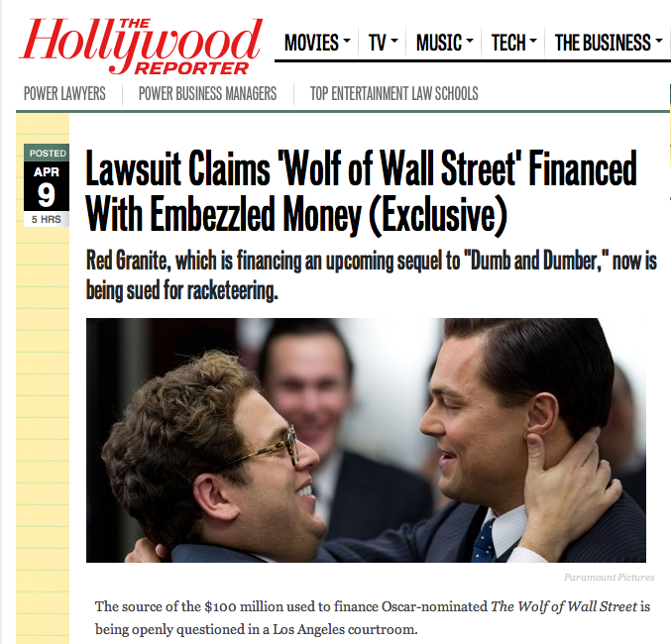Select Top Entertainment Law Schools tab
This screenshot has height=644, width=671.
394,94
